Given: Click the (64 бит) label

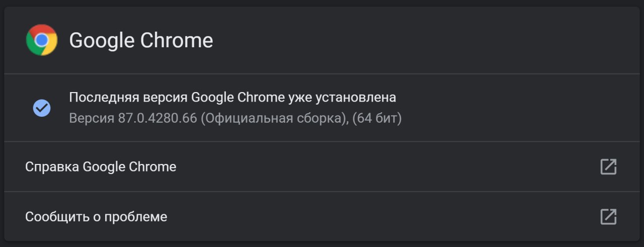Looking at the screenshot, I should pyautogui.click(x=377, y=119).
